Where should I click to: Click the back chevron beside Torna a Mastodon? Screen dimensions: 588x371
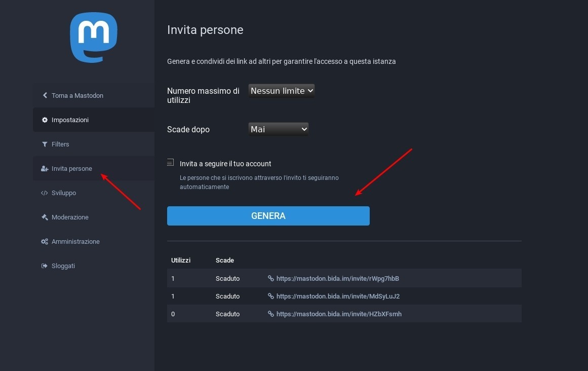point(45,95)
